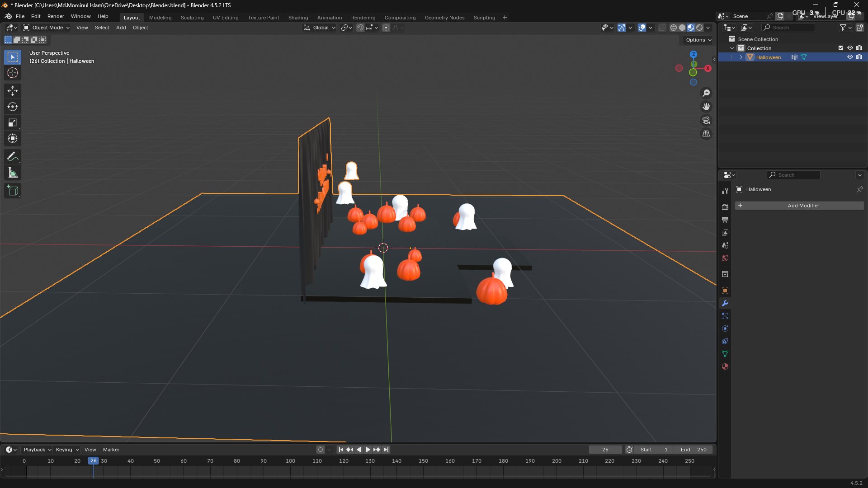The image size is (868, 488).
Task: Open the View Layer properties tab
Action: coord(725,232)
